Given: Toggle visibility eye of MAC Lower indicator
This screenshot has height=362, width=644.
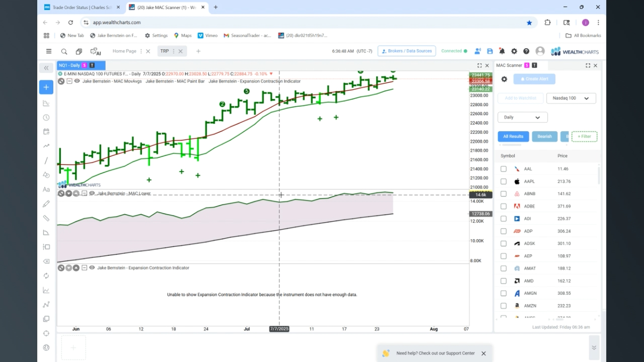Looking at the screenshot, I should click(92, 193).
